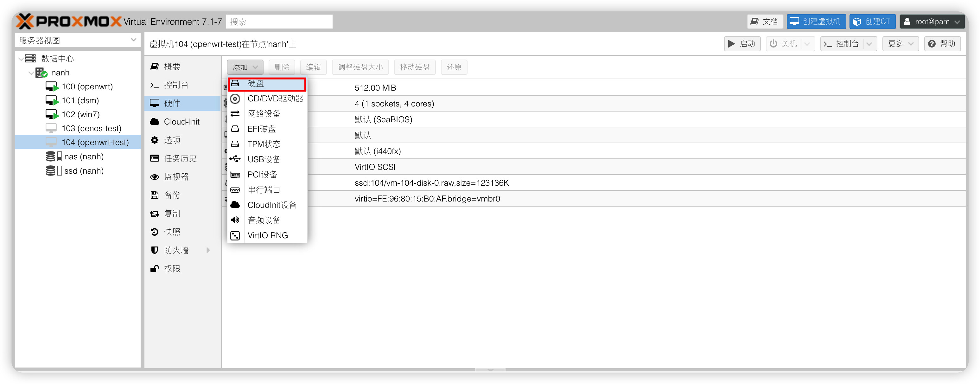Select 网络设备 from add menu
The height and width of the screenshot is (384, 980).
coord(264,114)
